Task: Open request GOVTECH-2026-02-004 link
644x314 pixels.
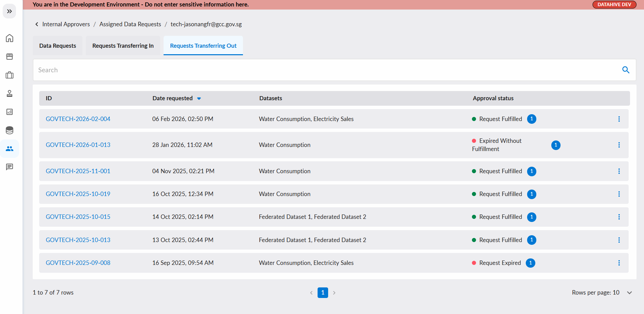Action: point(78,119)
